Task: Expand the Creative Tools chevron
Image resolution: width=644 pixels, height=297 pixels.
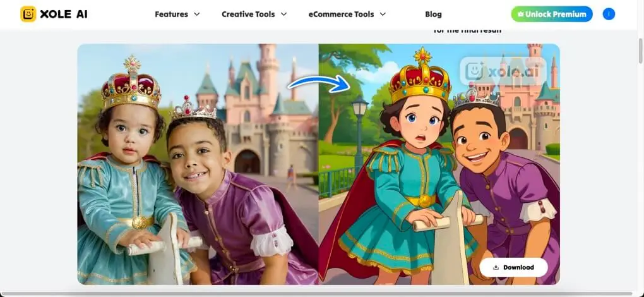Action: pyautogui.click(x=283, y=14)
